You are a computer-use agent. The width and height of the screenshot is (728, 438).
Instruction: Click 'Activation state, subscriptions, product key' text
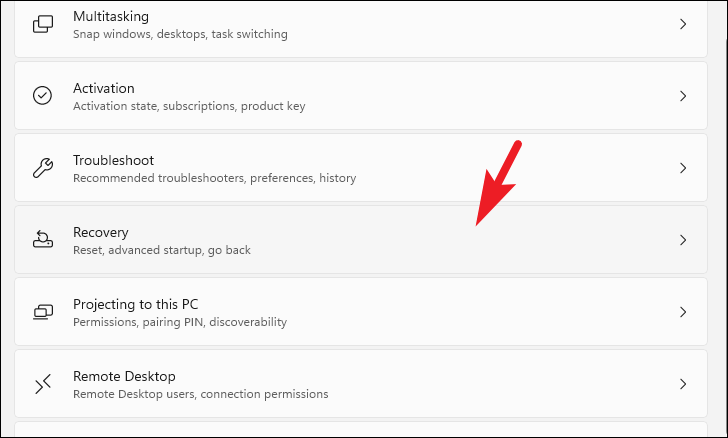[x=189, y=106]
